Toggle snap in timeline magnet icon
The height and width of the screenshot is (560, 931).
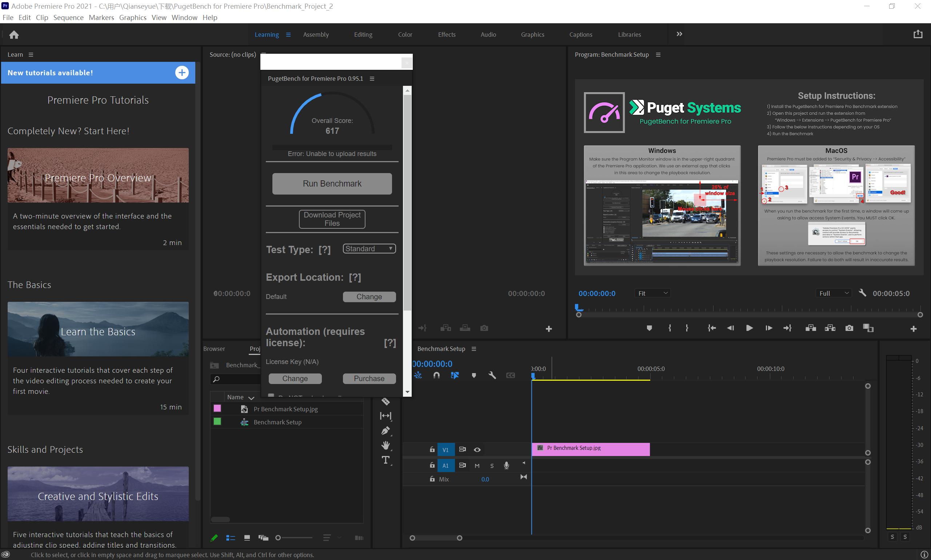[x=436, y=375]
